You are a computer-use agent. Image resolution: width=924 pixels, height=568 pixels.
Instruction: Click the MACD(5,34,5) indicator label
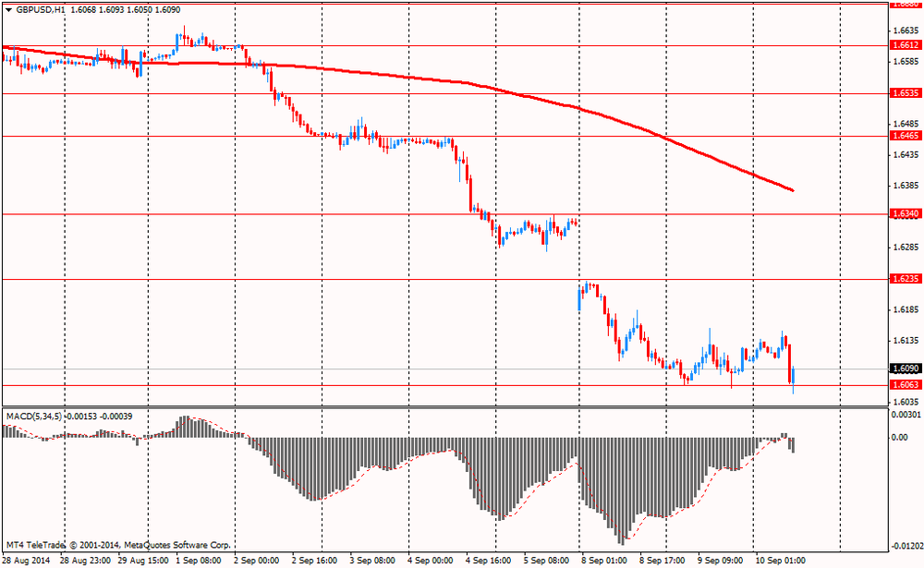pos(33,417)
